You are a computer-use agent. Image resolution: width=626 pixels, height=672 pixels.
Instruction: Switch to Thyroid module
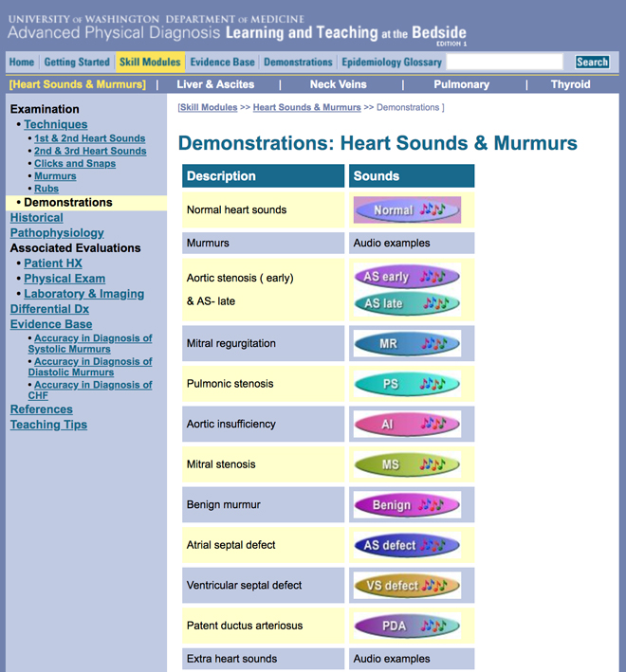pyautogui.click(x=571, y=84)
